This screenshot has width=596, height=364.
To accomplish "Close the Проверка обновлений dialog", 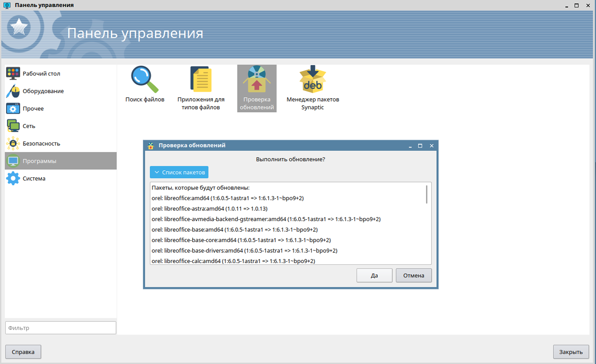I will 432,146.
